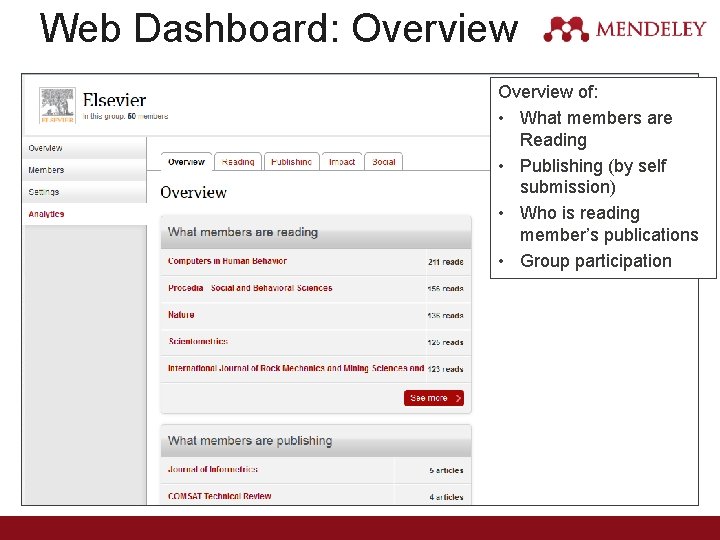720x540 pixels.
Task: Click the 211 reads count
Action: point(446,262)
